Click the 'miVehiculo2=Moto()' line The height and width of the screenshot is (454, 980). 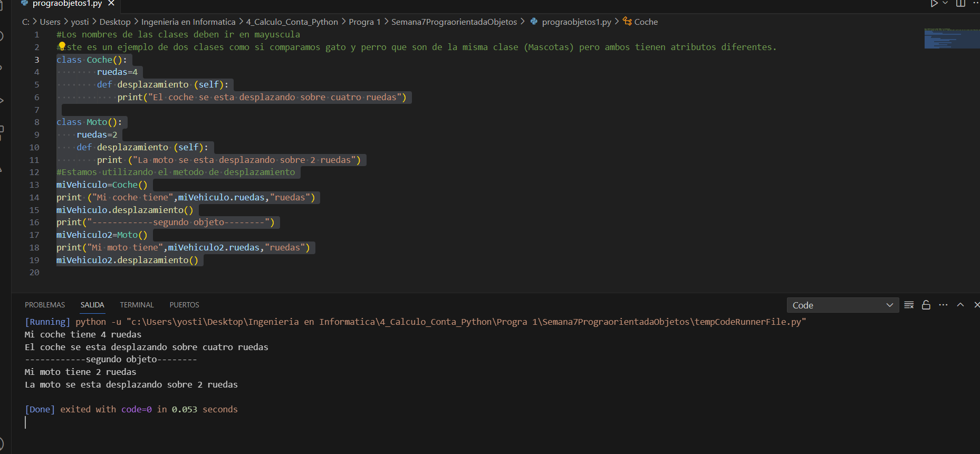tap(102, 235)
